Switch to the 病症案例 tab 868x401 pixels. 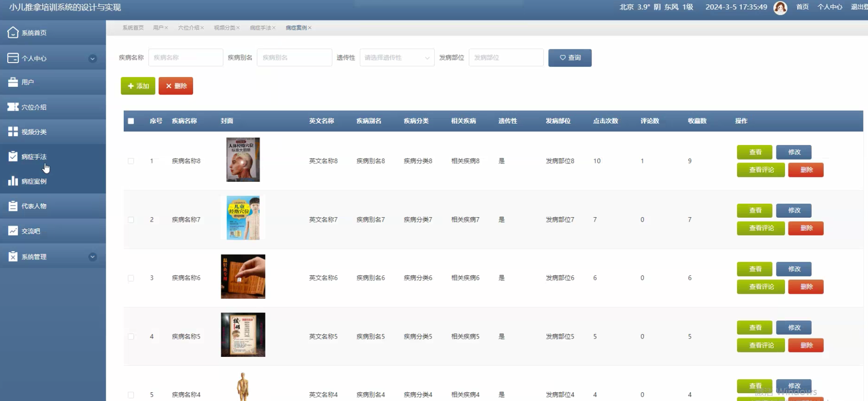(x=296, y=28)
